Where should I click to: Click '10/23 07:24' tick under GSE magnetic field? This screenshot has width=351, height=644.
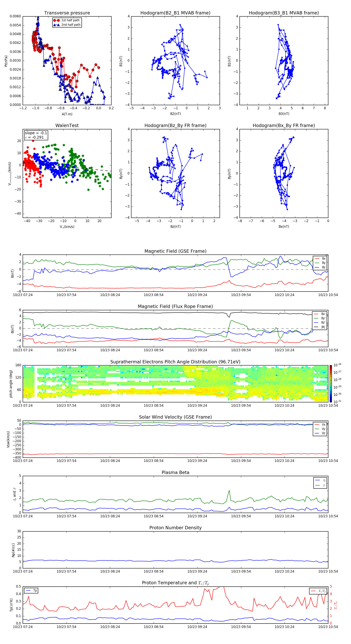coord(23,295)
